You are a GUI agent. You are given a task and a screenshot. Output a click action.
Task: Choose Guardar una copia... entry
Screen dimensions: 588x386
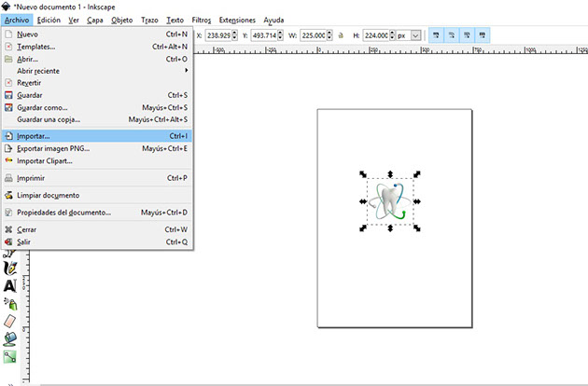tap(97, 119)
